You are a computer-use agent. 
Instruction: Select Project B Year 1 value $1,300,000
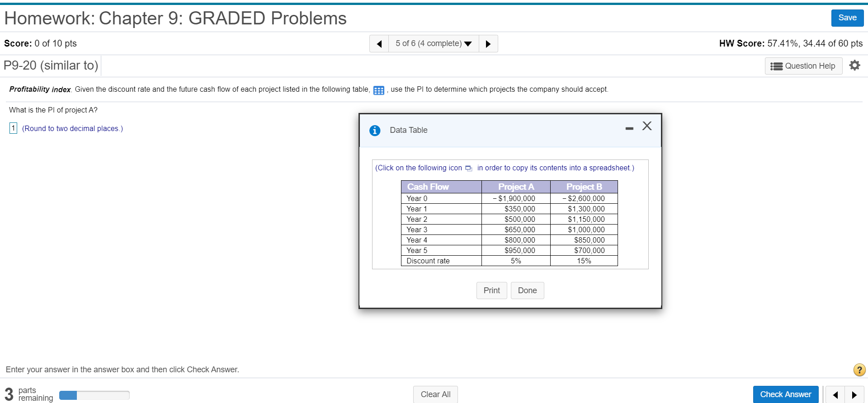586,209
